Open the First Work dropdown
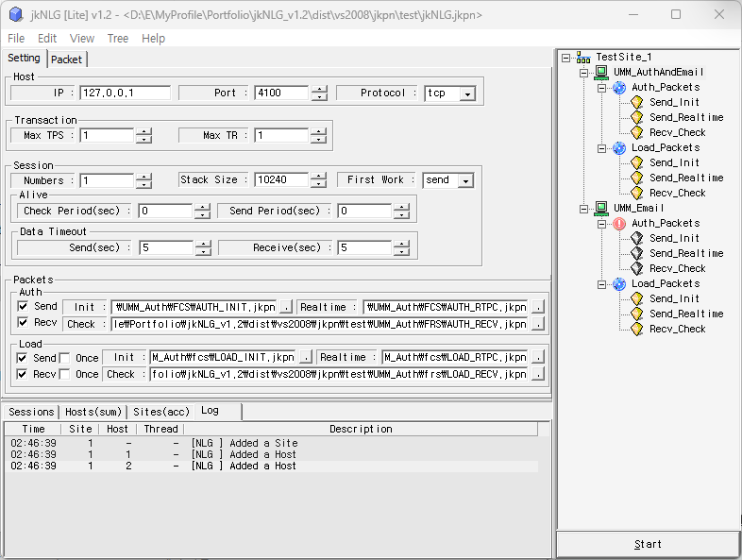Viewport: 742px width, 560px height. coord(464,180)
